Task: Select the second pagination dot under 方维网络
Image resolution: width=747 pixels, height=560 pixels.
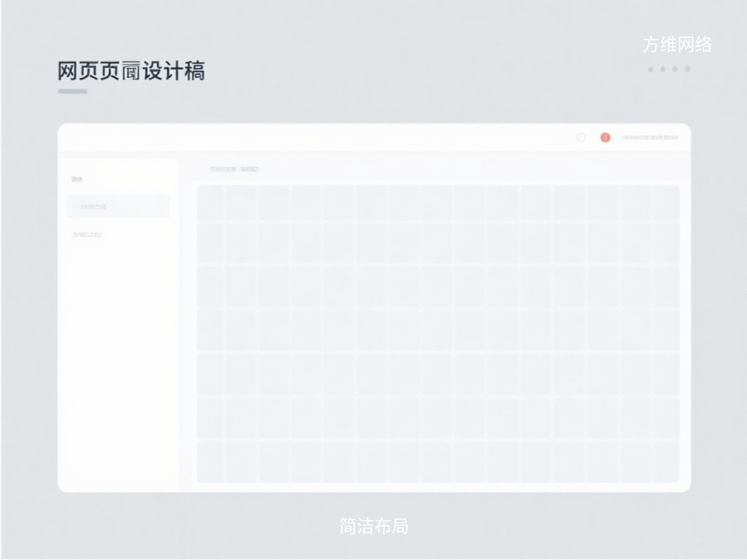Action: (663, 69)
